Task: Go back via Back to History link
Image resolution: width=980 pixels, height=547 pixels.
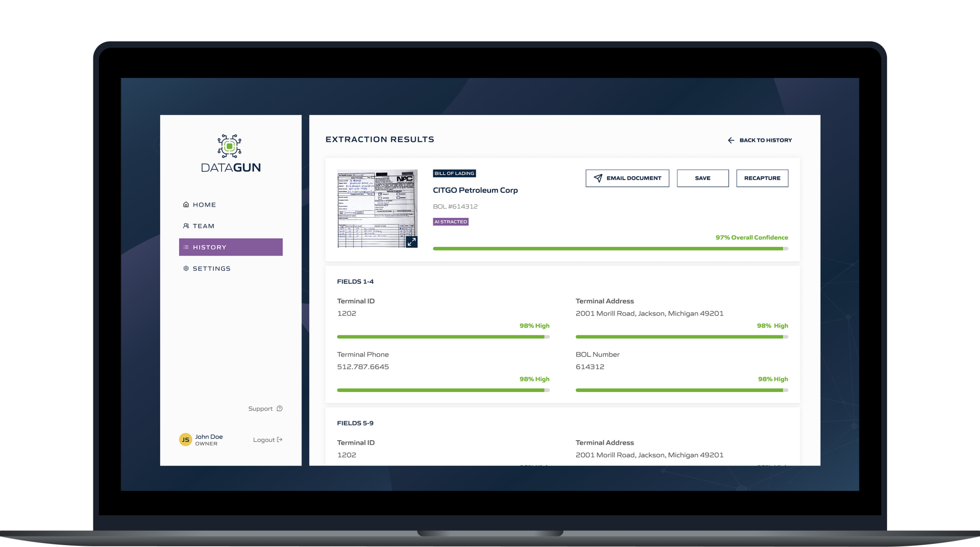Action: (x=760, y=141)
